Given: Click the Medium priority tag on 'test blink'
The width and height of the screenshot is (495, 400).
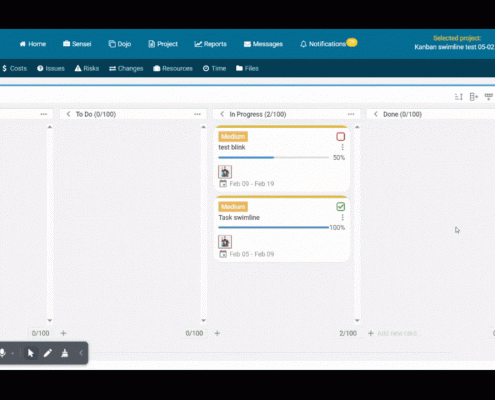Looking at the screenshot, I should (233, 136).
